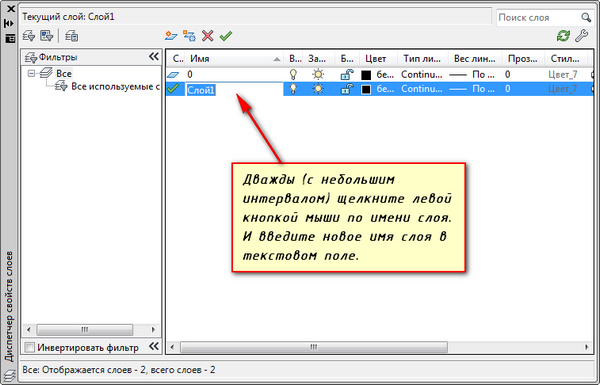This screenshot has height=385, width=600.
Task: Click layer list horizontal scrollbar thumb
Action: click(314, 347)
